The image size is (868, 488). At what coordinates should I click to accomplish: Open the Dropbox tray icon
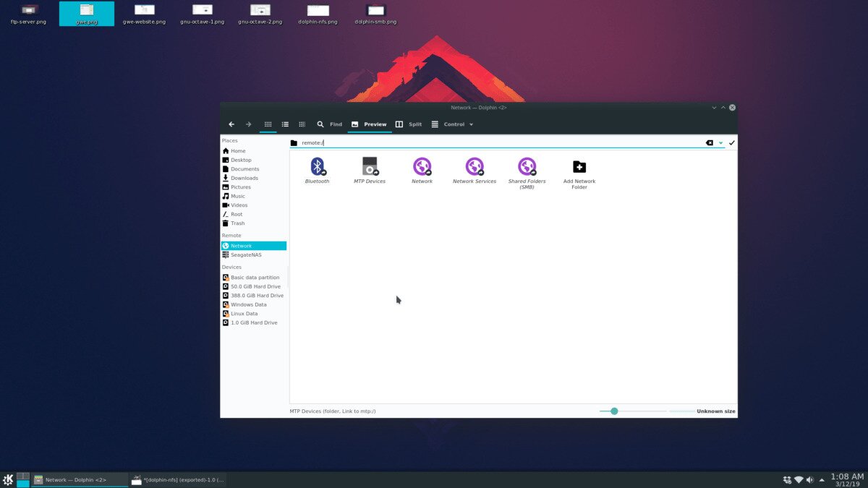[x=787, y=480]
